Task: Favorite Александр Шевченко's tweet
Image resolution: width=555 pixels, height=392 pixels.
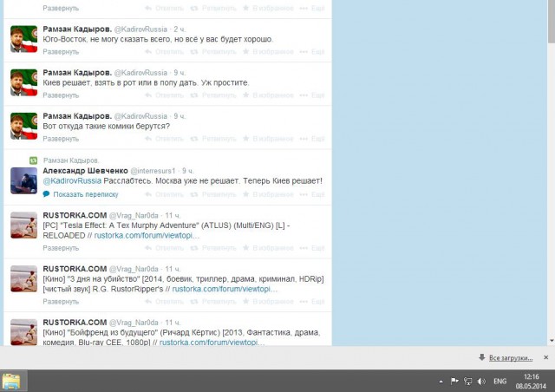Action: [x=268, y=195]
